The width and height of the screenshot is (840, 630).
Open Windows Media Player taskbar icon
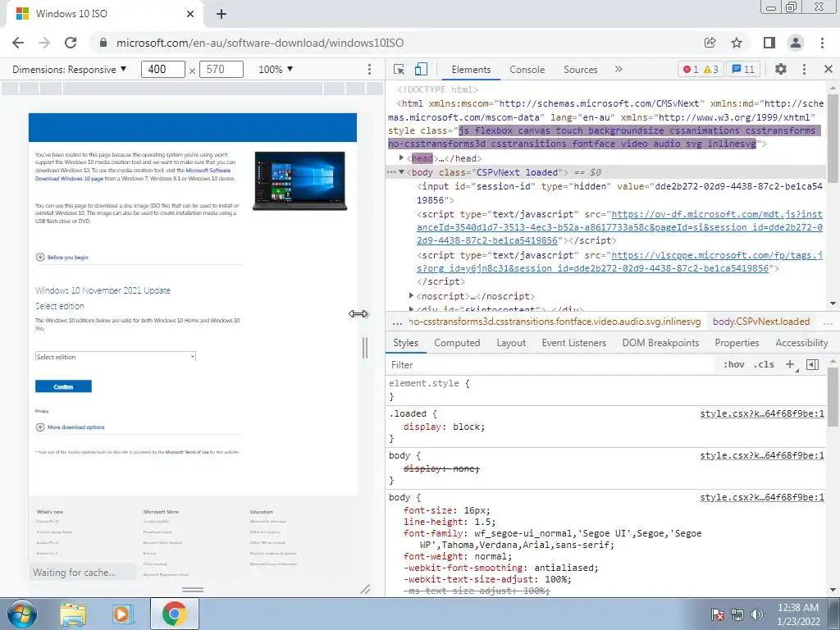coord(123,614)
